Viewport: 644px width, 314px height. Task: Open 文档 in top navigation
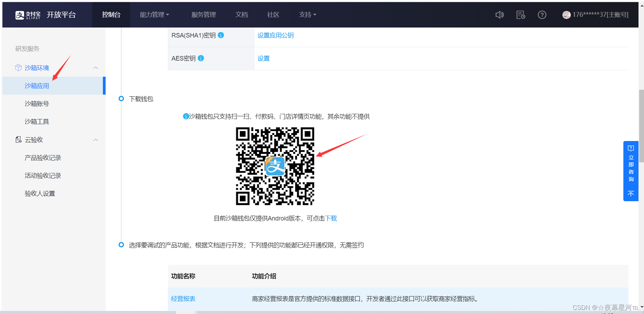241,15
